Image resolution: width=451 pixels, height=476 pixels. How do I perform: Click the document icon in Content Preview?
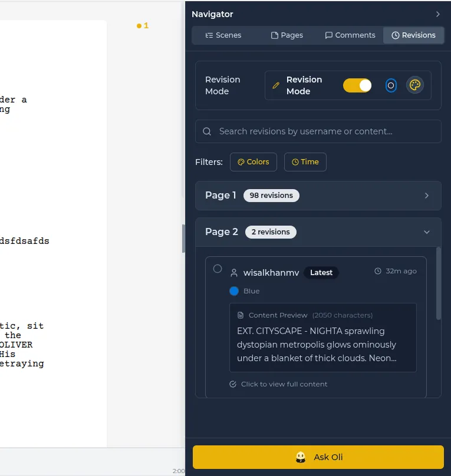click(x=241, y=315)
